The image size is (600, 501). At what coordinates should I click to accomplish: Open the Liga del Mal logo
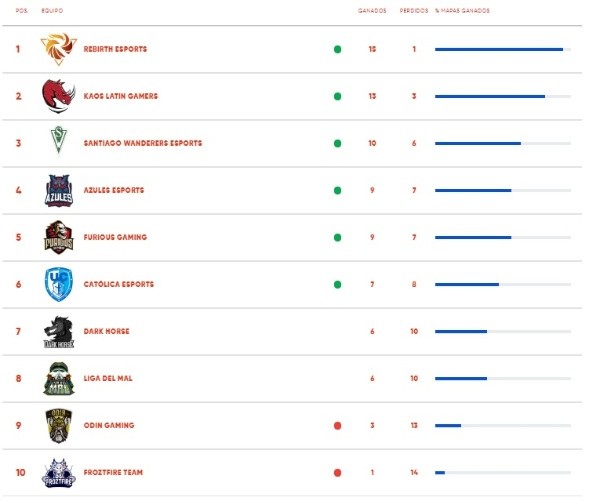(x=59, y=379)
